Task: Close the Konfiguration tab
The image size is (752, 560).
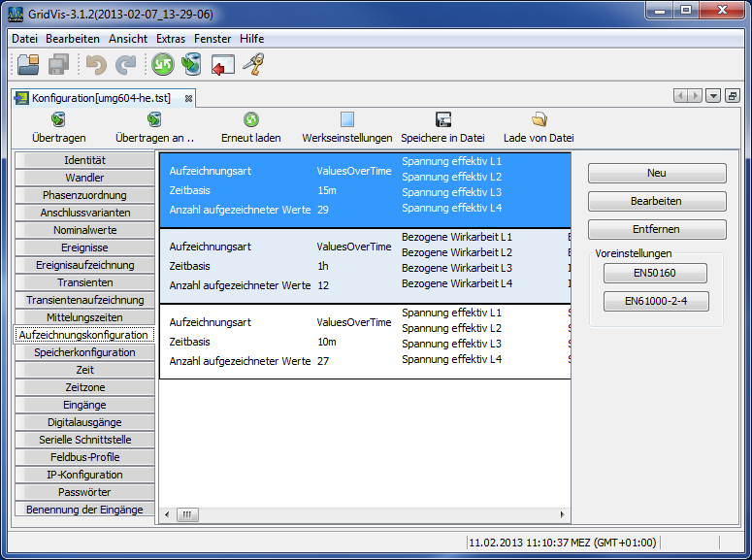Action: click(x=188, y=98)
